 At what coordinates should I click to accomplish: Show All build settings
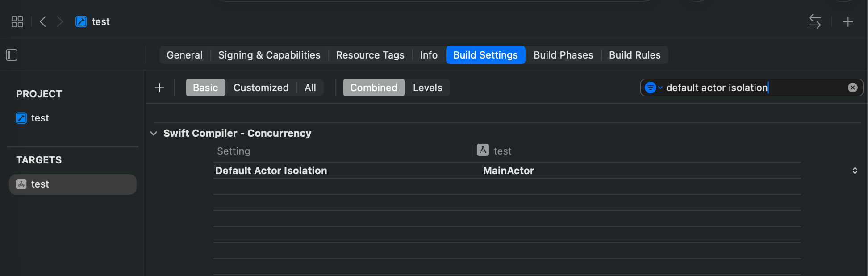(x=310, y=88)
